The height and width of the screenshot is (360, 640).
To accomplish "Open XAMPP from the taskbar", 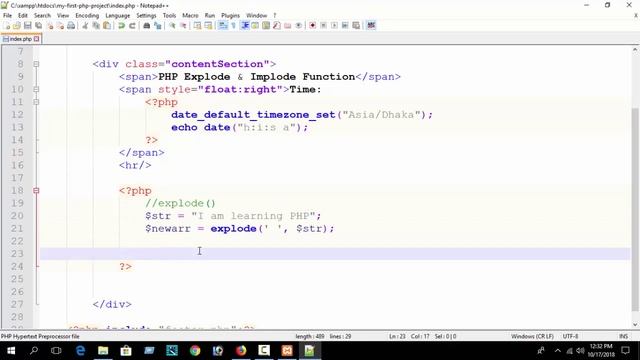I will pos(287,351).
